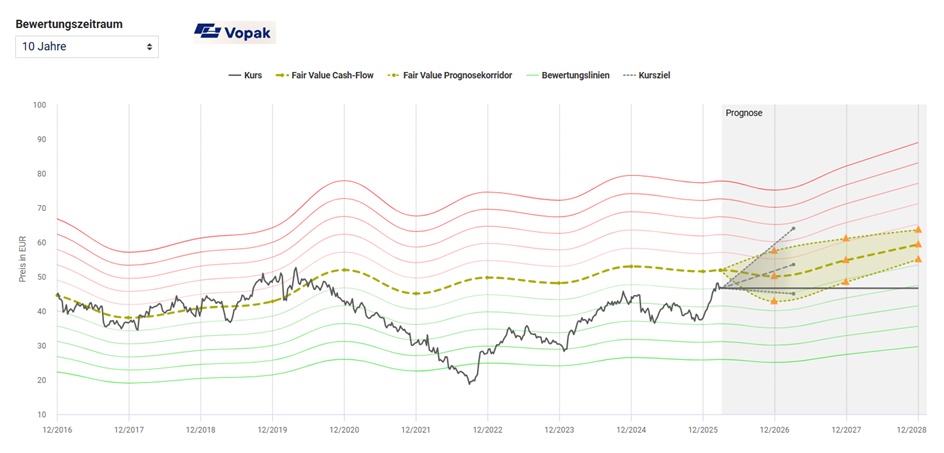Toggle the Kurs legend entry
944x453 pixels.
(245, 75)
